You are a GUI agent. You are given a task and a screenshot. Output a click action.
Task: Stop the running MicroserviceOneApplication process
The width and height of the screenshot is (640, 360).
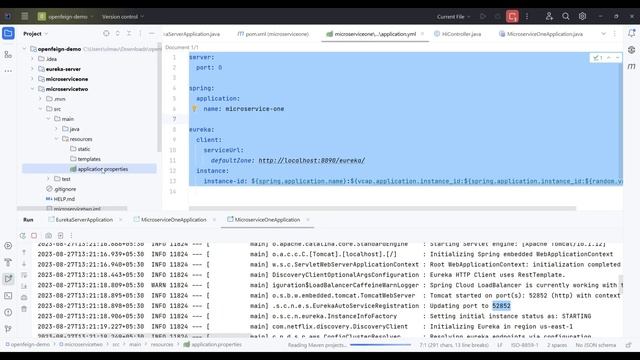(34, 236)
